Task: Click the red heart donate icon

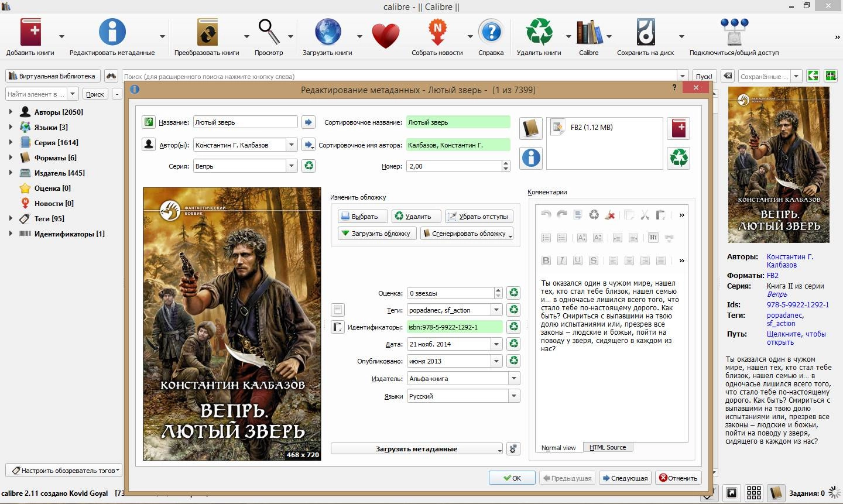Action: click(385, 36)
